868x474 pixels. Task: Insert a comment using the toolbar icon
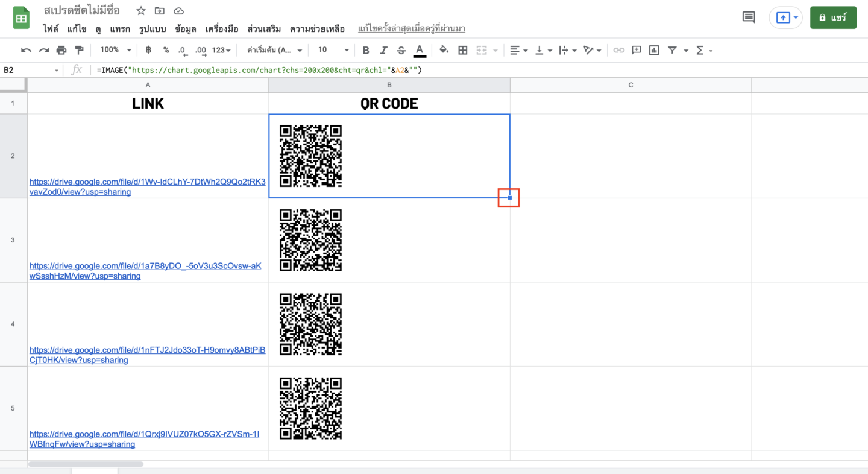click(x=636, y=50)
